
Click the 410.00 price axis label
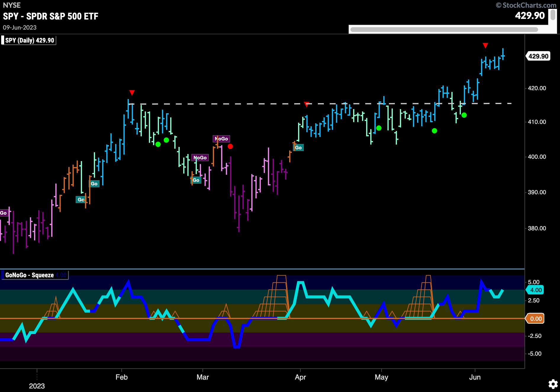[x=537, y=122]
